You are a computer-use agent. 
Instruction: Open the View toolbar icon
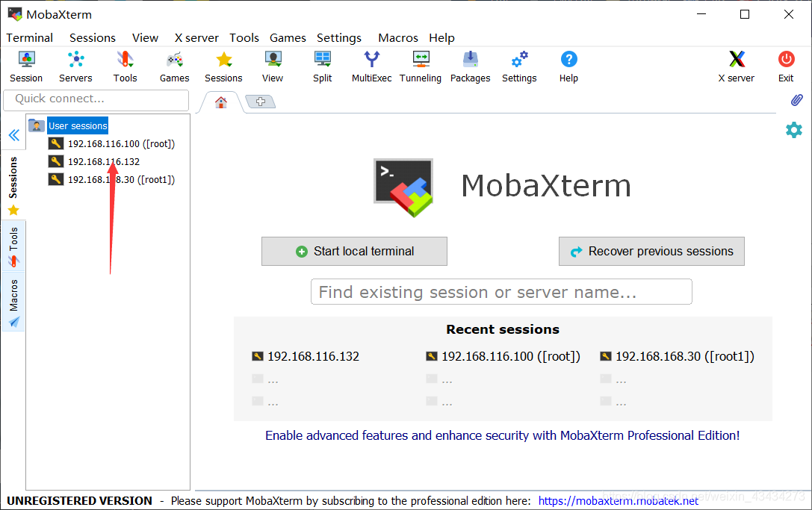tap(273, 66)
